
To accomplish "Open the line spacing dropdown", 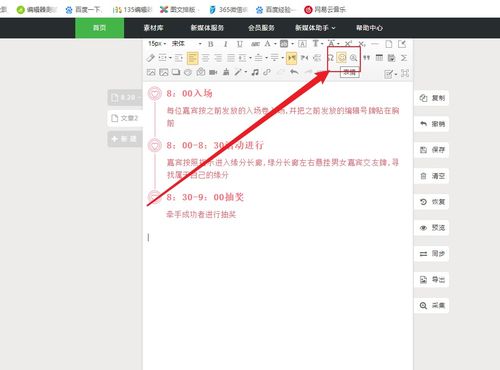I will (266, 58).
